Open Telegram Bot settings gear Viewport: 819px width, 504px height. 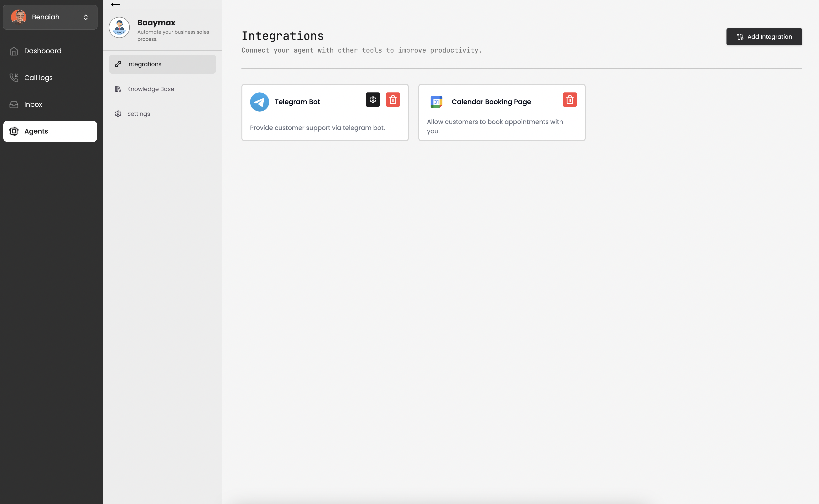[373, 100]
